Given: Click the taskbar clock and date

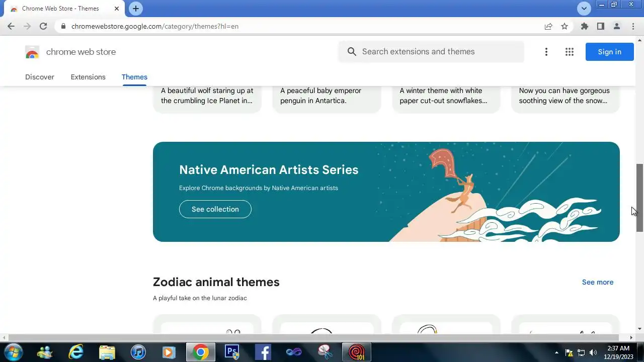Looking at the screenshot, I should (x=618, y=352).
